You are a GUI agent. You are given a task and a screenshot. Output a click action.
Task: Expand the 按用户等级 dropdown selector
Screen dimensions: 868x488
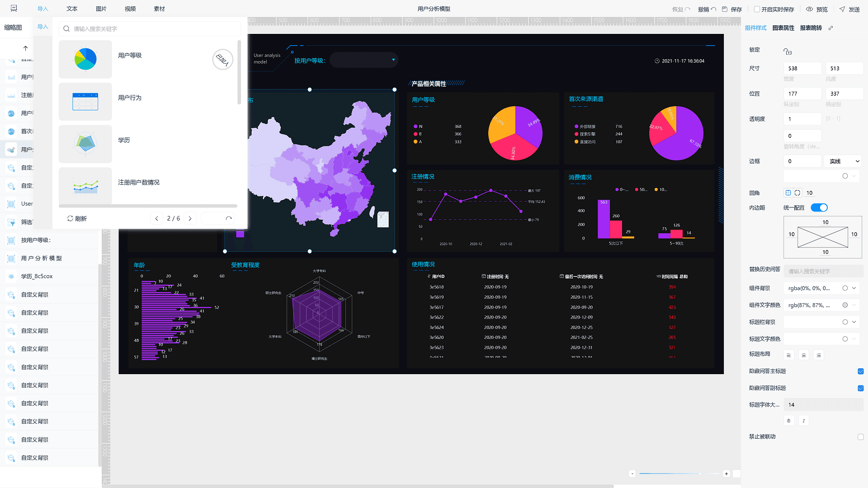(393, 60)
